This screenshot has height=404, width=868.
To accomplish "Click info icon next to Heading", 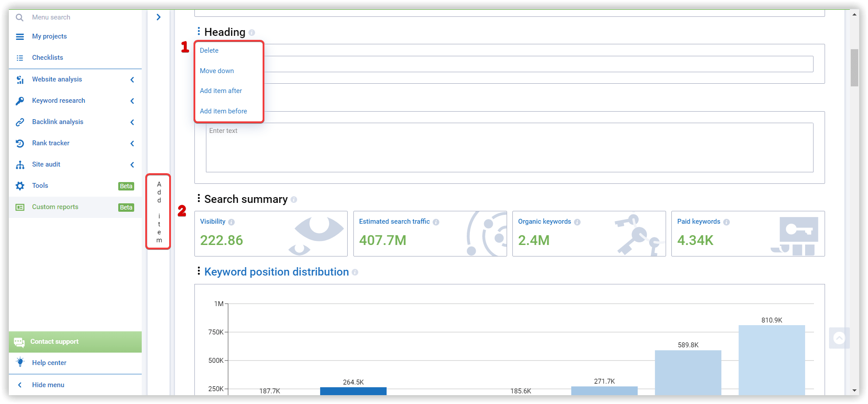I will click(252, 33).
